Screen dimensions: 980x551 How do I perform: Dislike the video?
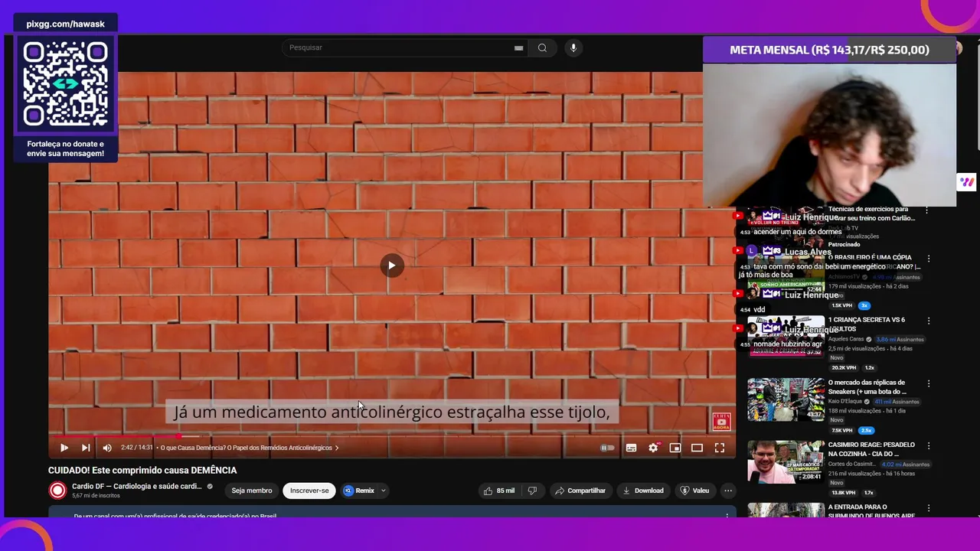point(533,491)
